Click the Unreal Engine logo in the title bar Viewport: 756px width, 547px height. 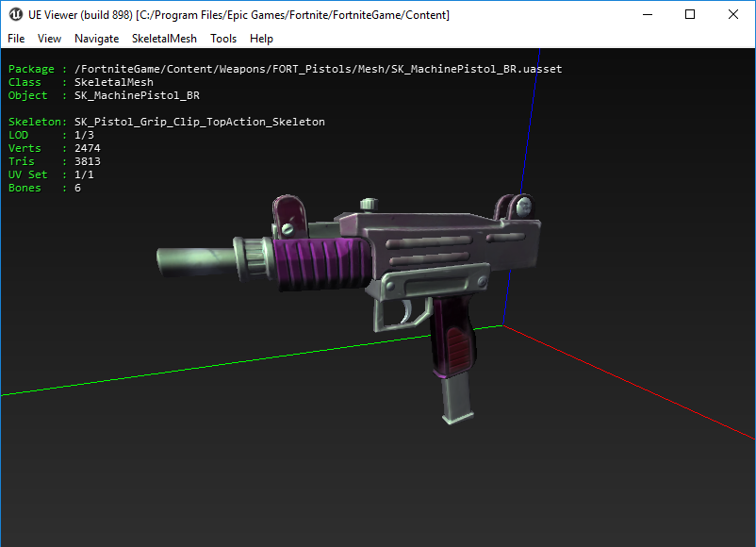point(15,14)
